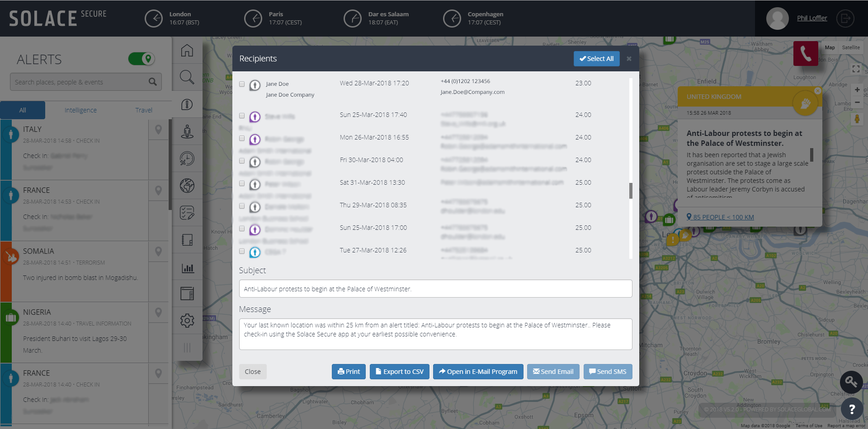Screen dimensions: 868x429
Task: Click the logout icon beside Phil Loffler
Action: (845, 19)
